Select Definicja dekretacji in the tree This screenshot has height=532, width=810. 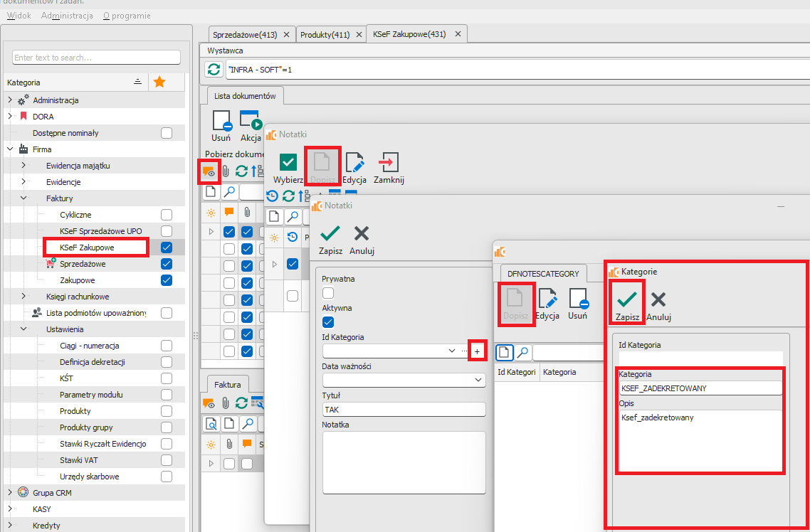click(93, 362)
